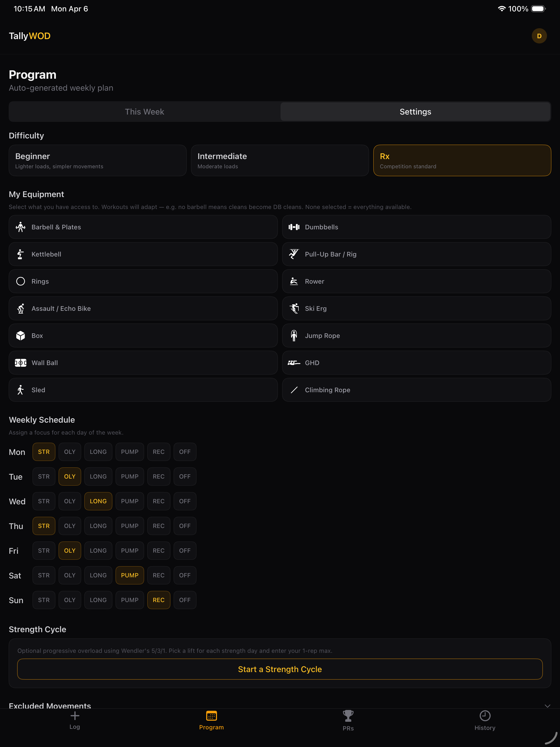
Task: Click the Box cube icon
Action: click(21, 336)
